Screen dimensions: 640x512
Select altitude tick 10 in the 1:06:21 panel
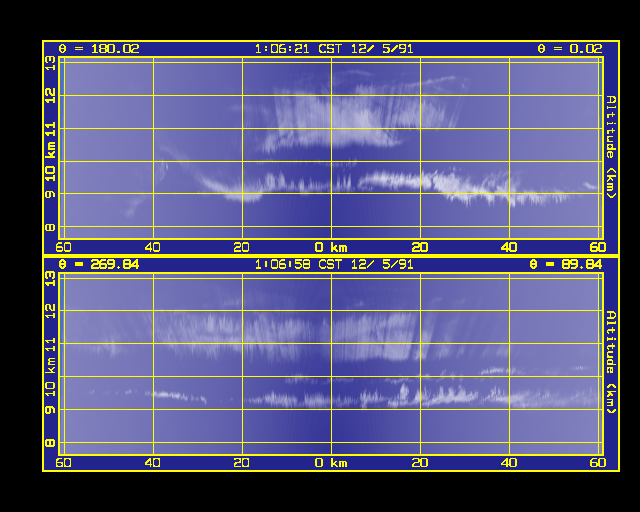click(x=50, y=173)
